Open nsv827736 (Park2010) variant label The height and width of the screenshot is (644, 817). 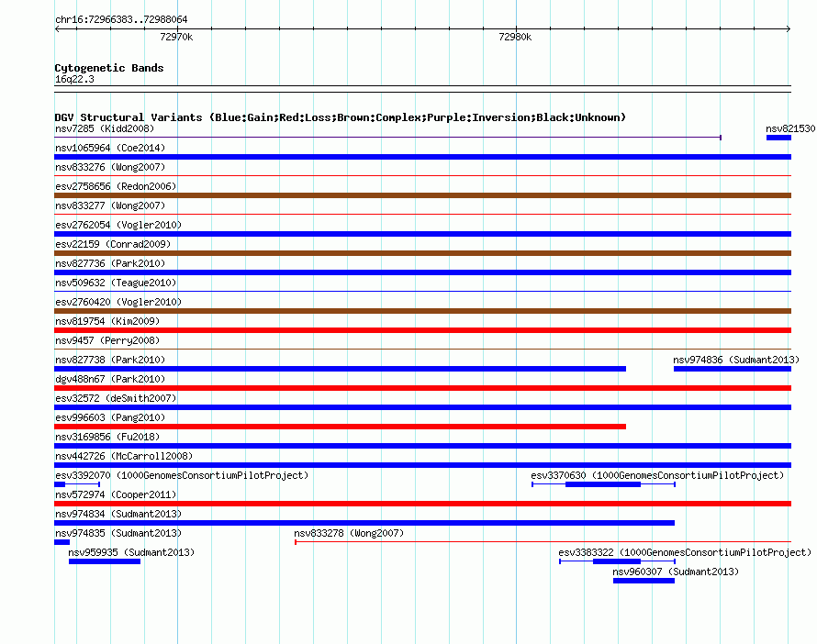[x=110, y=263]
